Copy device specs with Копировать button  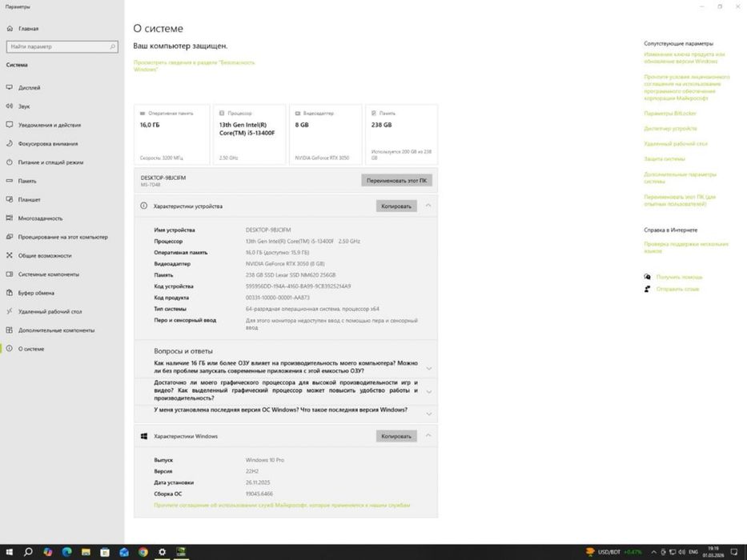point(396,206)
